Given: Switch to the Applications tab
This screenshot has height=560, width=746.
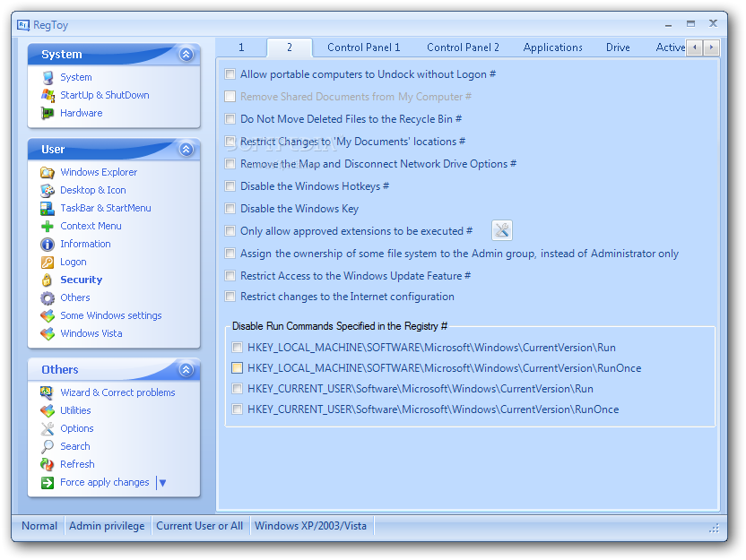Looking at the screenshot, I should point(553,47).
